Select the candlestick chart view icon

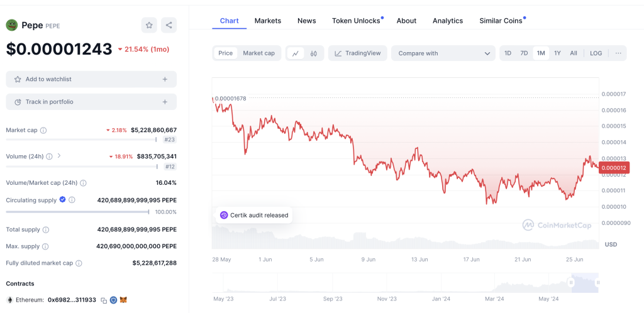coord(314,53)
